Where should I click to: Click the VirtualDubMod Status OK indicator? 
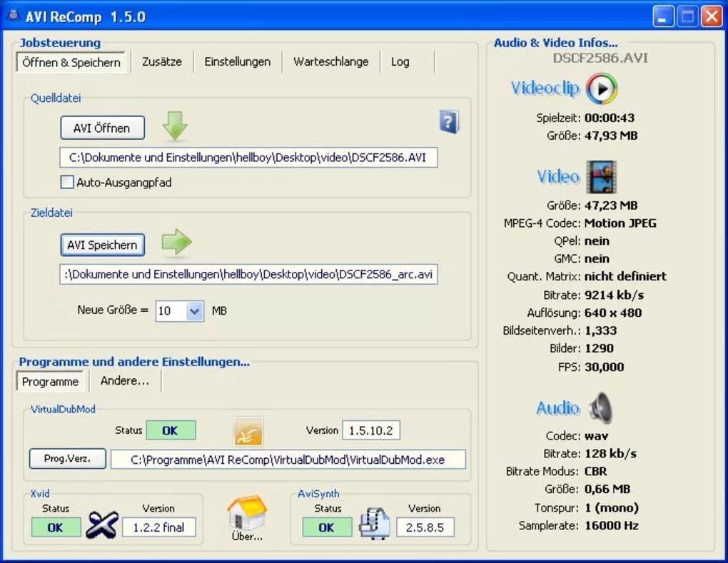point(171,431)
